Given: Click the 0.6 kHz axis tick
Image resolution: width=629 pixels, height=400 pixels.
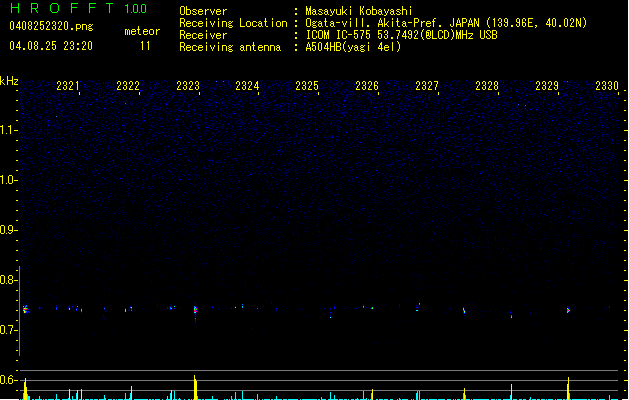Looking at the screenshot, I should point(8,380).
